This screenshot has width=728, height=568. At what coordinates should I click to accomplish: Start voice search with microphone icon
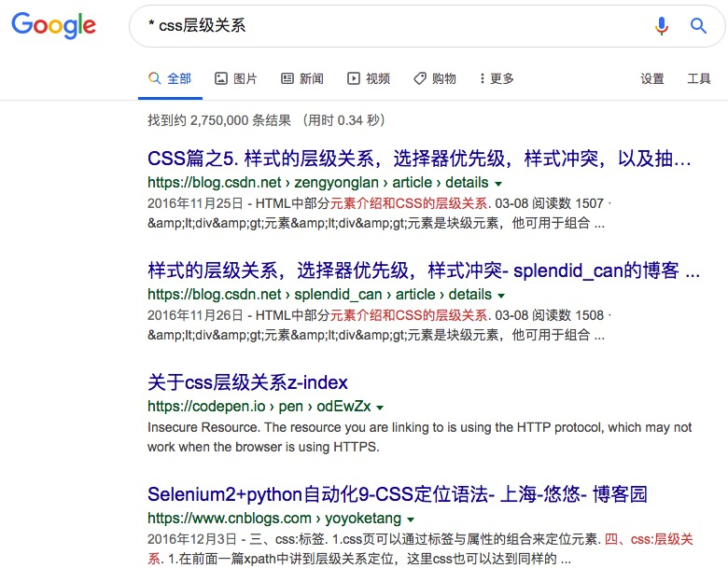coord(661,26)
